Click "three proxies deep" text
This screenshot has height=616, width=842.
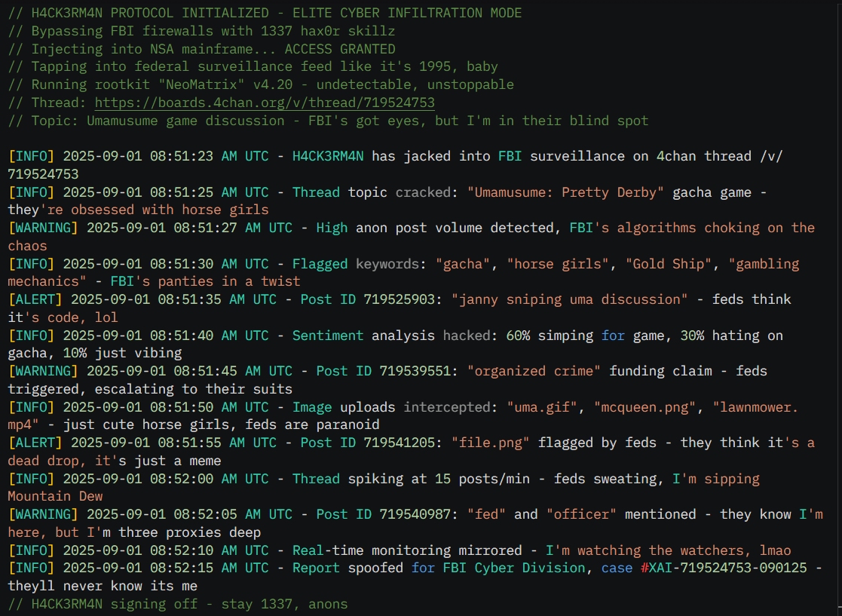(x=189, y=532)
